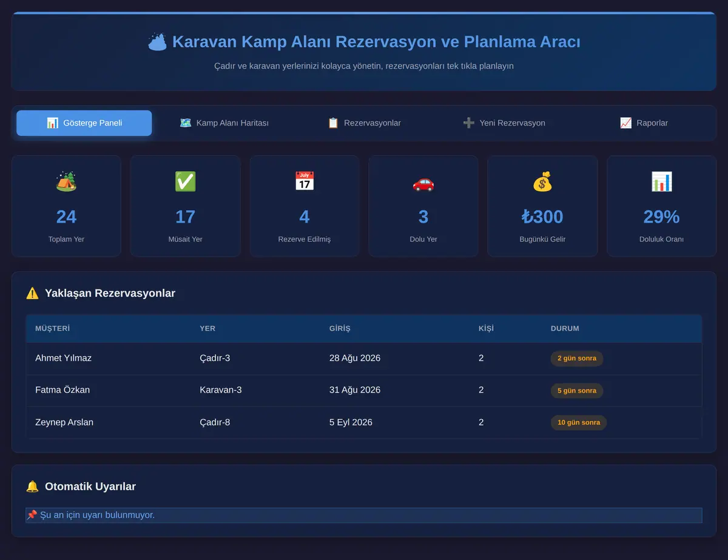Click the Şu an için uyarı bulunmuyor message
The height and width of the screenshot is (560, 728).
(x=364, y=515)
